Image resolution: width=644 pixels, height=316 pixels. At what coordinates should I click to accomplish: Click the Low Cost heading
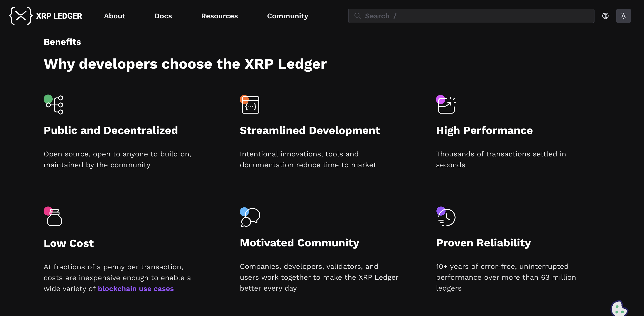click(x=69, y=243)
